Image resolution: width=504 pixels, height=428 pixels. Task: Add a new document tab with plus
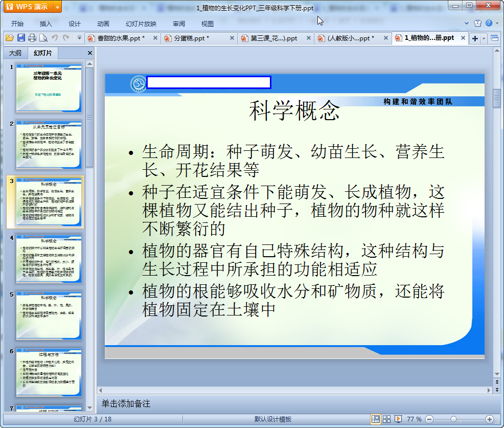(x=475, y=38)
